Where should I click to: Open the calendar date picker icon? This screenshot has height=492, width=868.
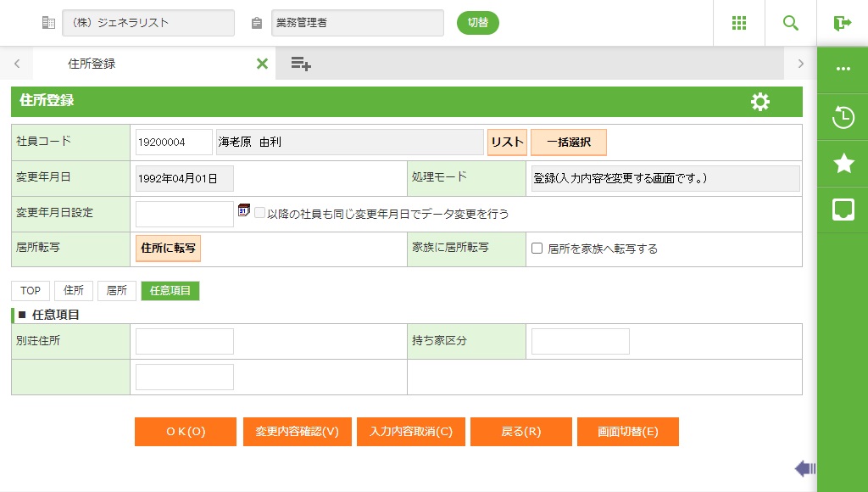coord(243,210)
